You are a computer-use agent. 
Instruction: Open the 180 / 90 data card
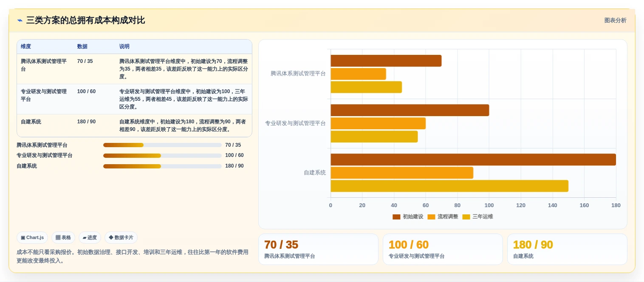(567, 249)
